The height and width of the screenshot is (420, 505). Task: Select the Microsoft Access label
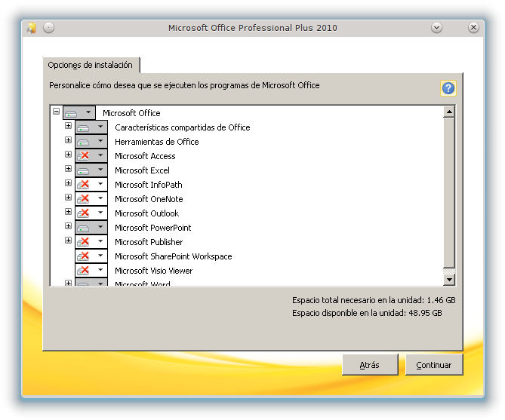(145, 156)
